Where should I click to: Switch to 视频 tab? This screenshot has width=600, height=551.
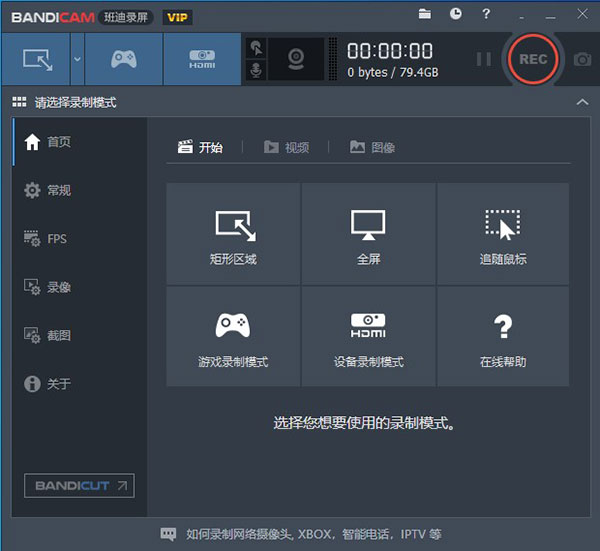tap(286, 147)
